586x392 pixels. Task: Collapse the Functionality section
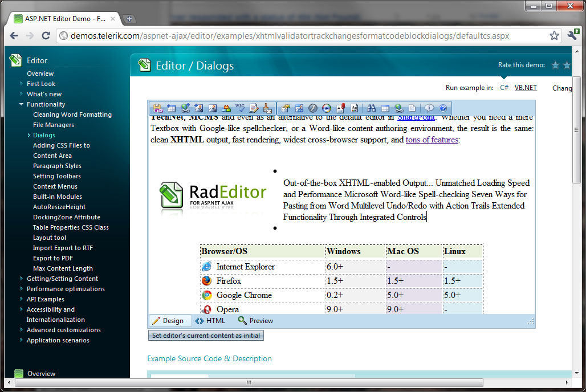[x=21, y=104]
